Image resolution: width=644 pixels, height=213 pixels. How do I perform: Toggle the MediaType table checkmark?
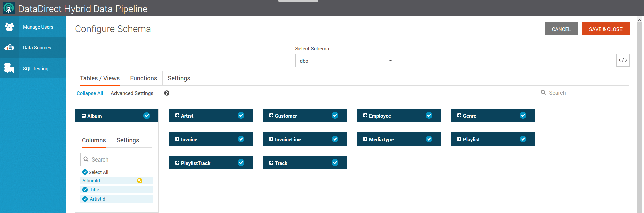click(x=429, y=139)
